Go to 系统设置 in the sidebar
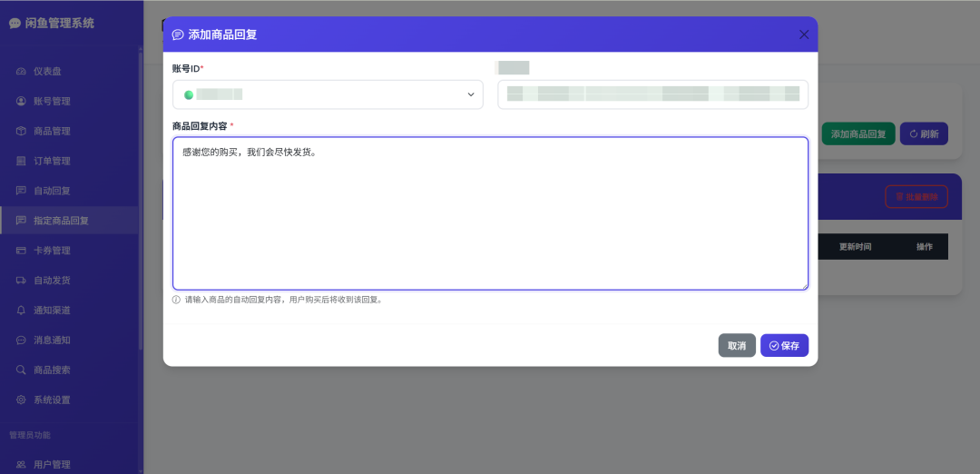This screenshot has height=474, width=980. click(x=69, y=400)
